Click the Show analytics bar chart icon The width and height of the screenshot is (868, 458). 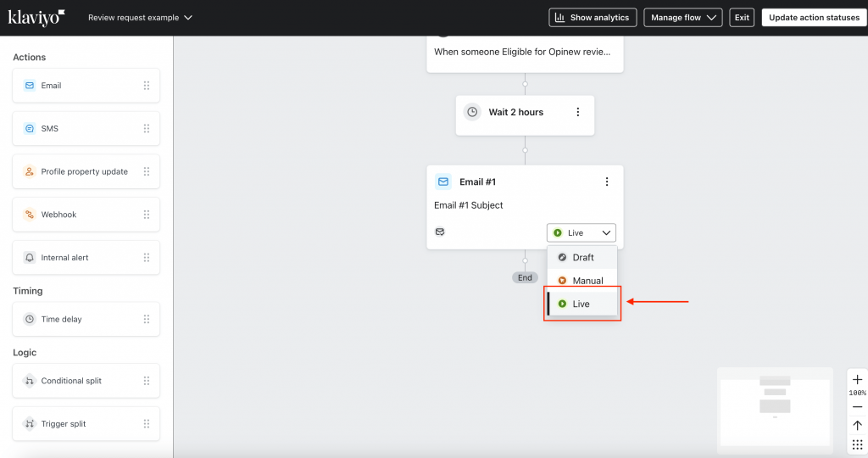pyautogui.click(x=559, y=18)
